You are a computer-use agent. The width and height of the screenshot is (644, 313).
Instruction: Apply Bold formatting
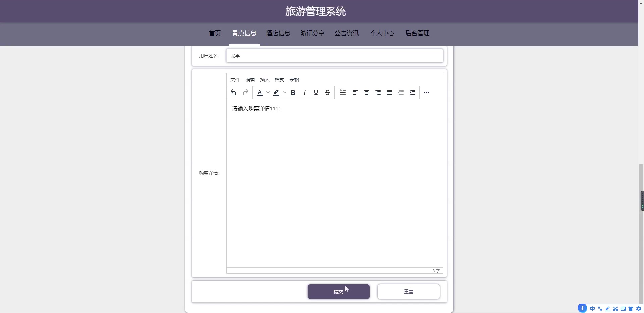pos(293,92)
